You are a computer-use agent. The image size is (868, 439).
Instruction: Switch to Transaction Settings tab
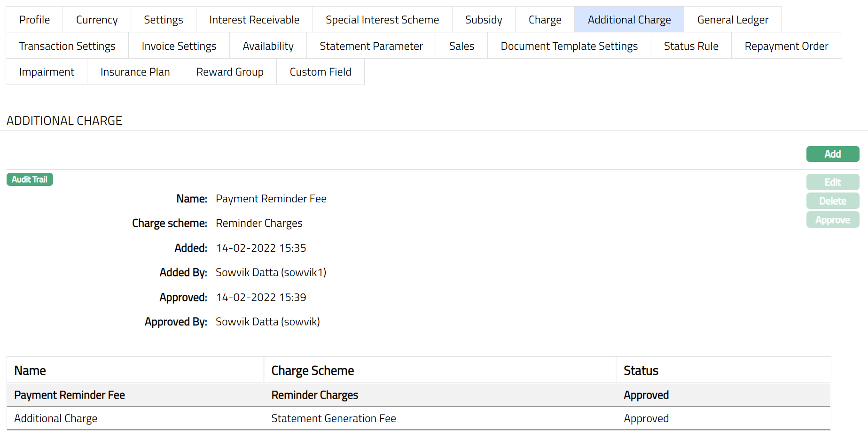pos(67,46)
